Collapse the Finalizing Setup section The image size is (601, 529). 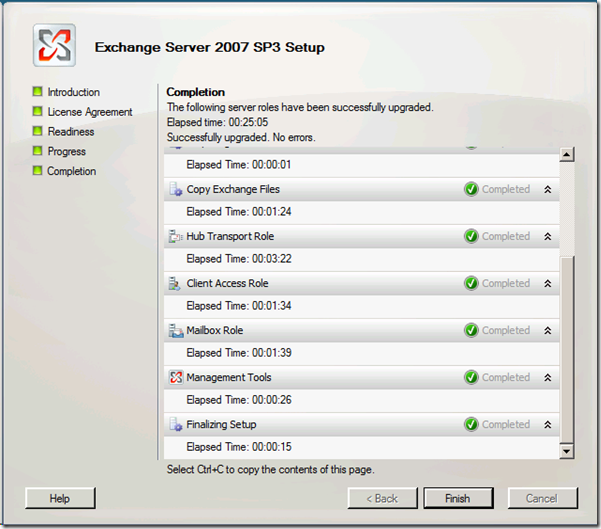pyautogui.click(x=548, y=425)
